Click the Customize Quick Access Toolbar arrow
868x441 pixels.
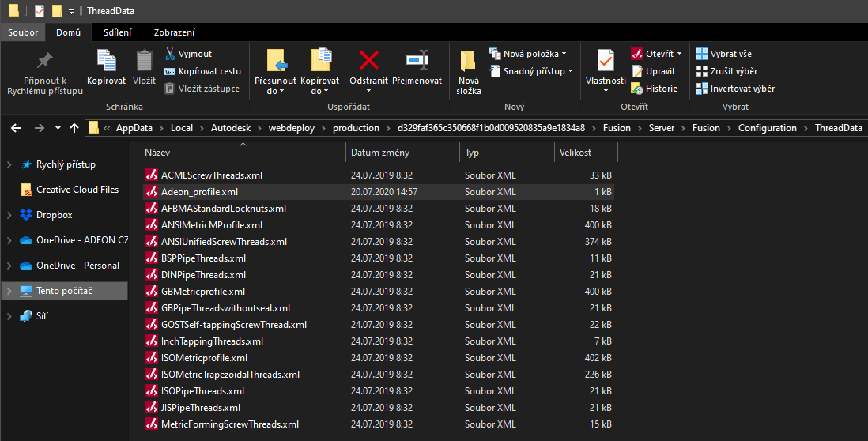pyautogui.click(x=71, y=12)
